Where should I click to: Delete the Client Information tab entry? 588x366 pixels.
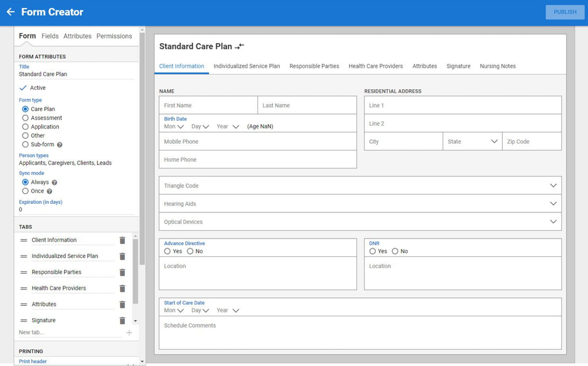(x=122, y=240)
